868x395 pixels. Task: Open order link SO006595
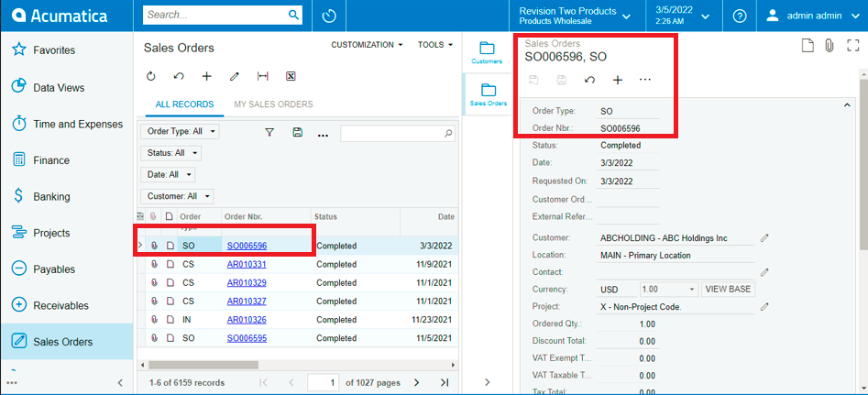point(247,338)
